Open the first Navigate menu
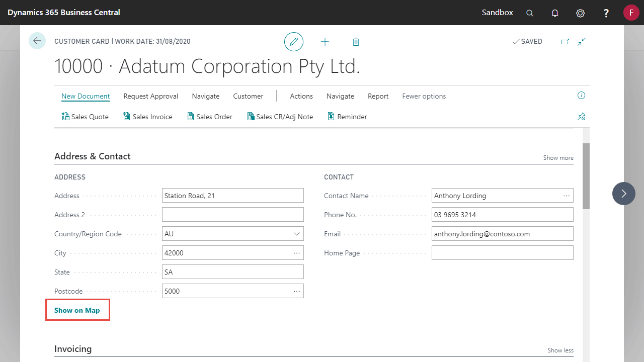Image resolution: width=644 pixels, height=362 pixels. (x=206, y=96)
